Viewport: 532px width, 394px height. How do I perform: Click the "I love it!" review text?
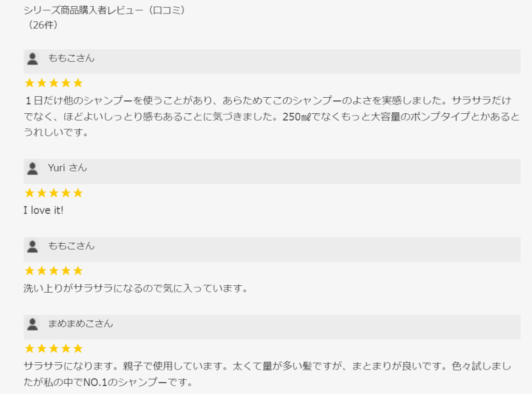(44, 210)
